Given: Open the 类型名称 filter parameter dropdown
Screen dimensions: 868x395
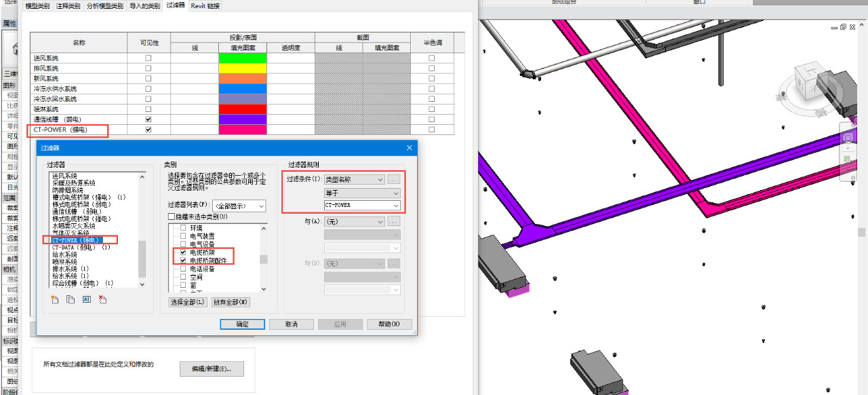Looking at the screenshot, I should (354, 180).
